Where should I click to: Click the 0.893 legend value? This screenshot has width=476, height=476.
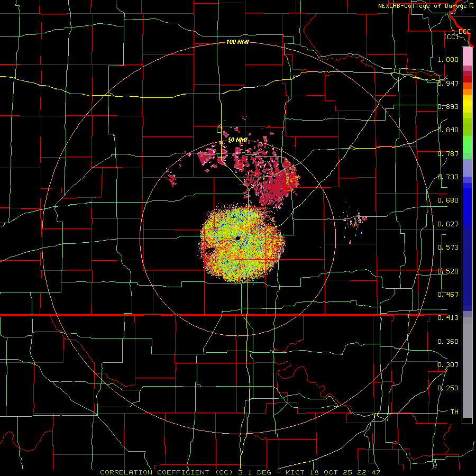coord(448,106)
